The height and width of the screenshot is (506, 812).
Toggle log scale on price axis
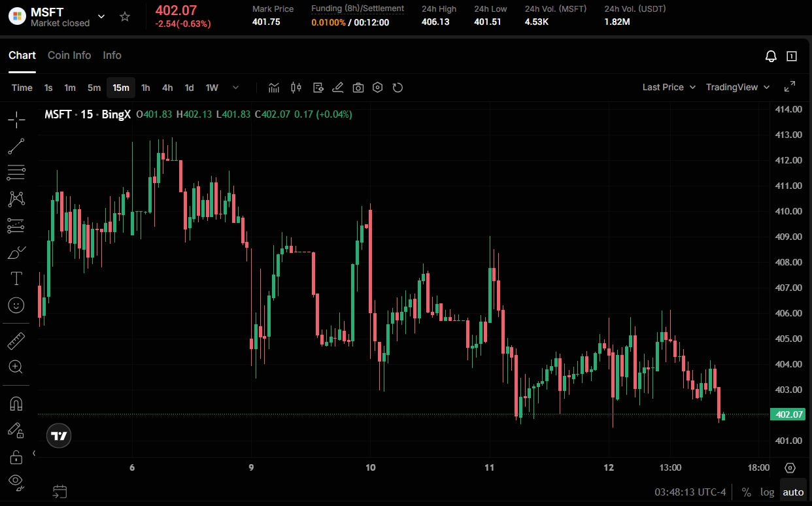[x=767, y=492]
